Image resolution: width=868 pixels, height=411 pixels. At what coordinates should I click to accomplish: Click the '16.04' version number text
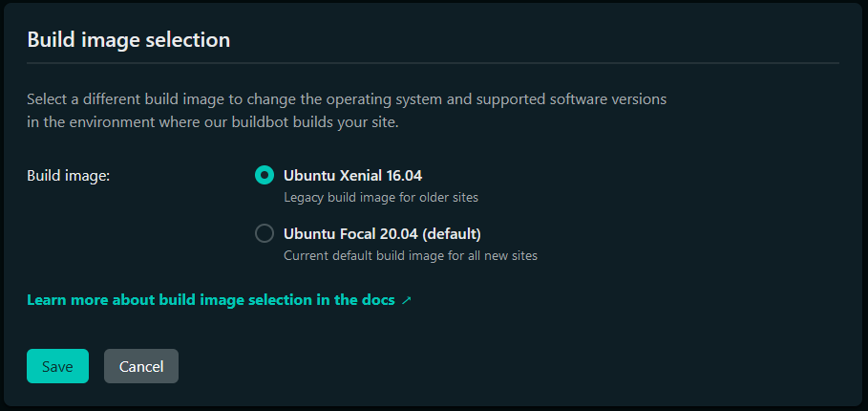[x=403, y=176]
